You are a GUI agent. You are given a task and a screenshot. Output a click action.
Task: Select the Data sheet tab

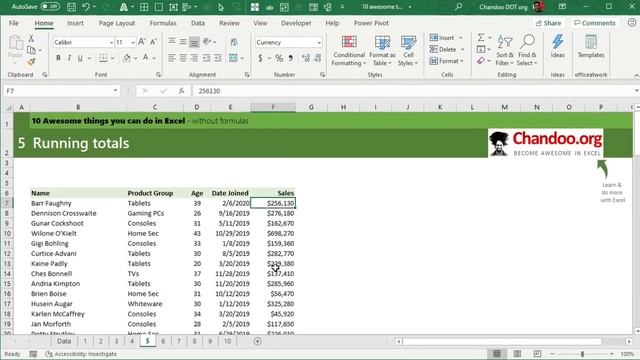point(64,341)
